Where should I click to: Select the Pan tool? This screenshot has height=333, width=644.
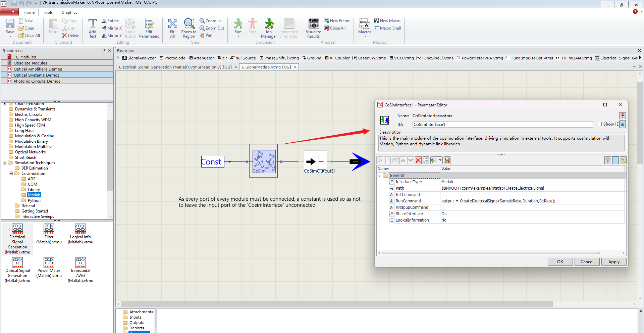tap(206, 35)
